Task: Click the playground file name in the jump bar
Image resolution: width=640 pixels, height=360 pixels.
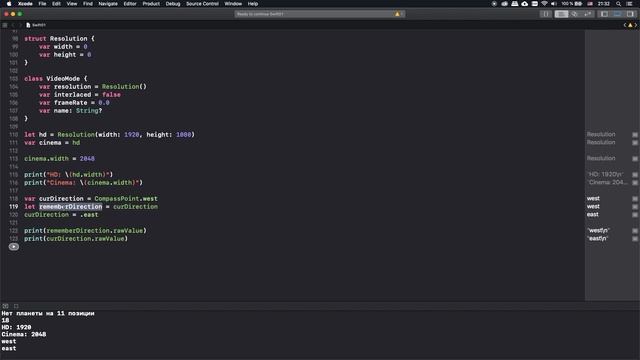Action: point(39,25)
